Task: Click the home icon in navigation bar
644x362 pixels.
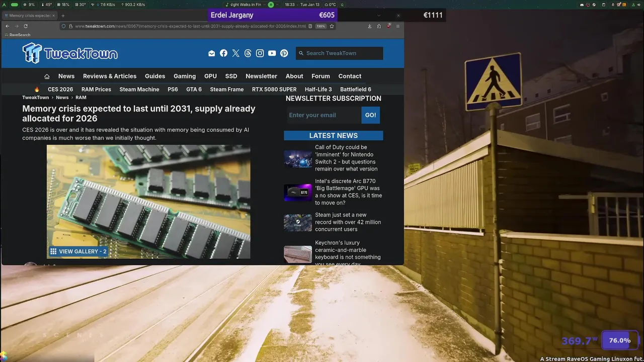Action: point(47,76)
